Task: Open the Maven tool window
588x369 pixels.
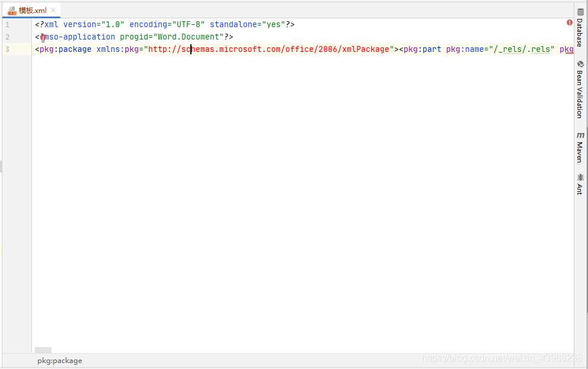Action: coord(580,147)
